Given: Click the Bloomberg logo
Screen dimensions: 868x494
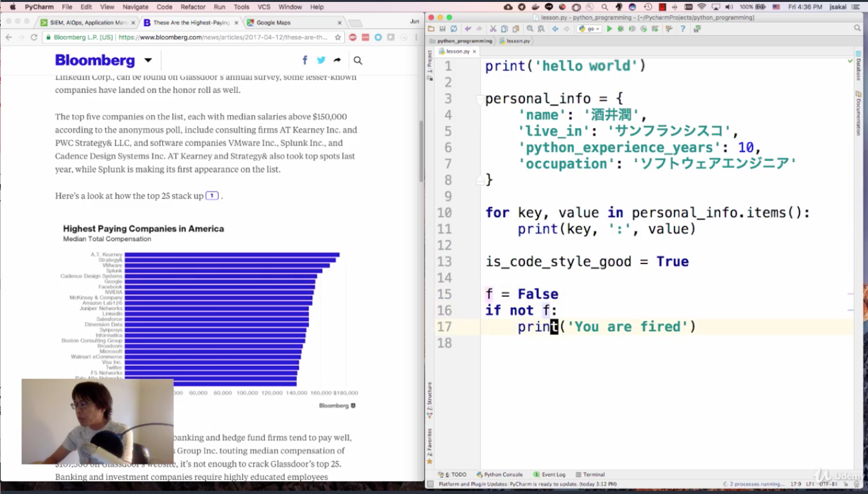Looking at the screenshot, I should [95, 60].
